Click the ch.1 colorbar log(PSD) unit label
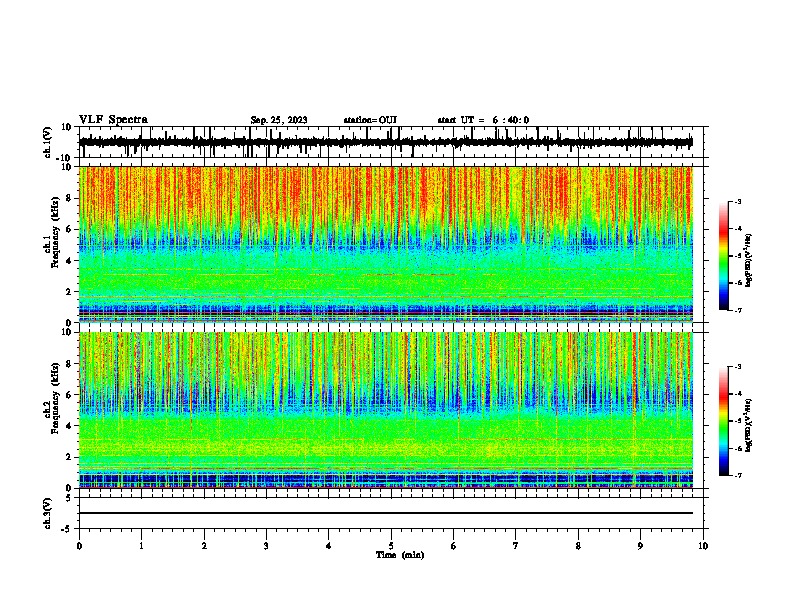 749,261
